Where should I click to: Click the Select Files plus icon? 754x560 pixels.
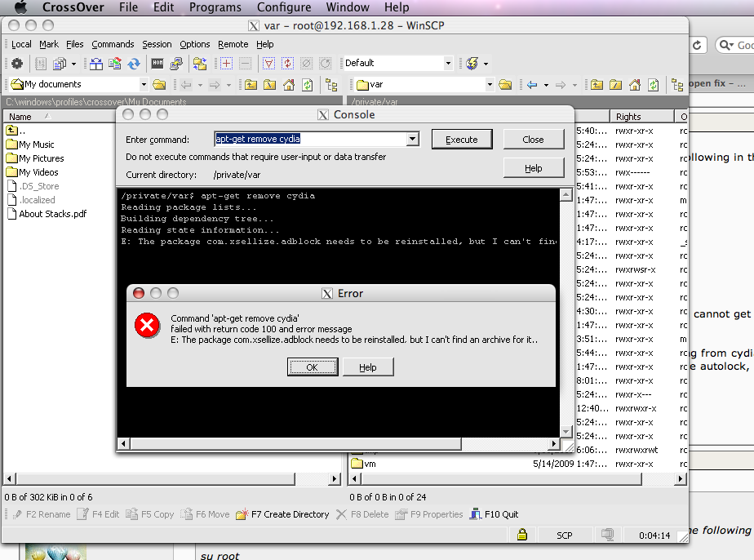click(x=226, y=63)
